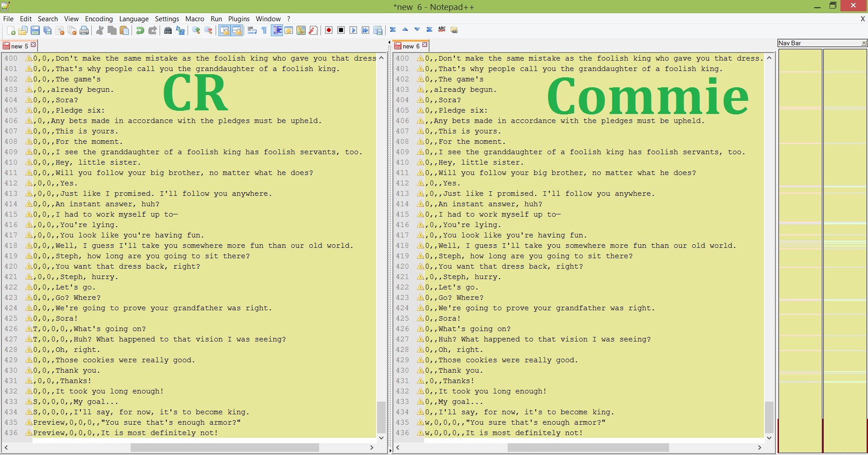Go to the previous compare difference
868x455 pixels.
[x=405, y=30]
